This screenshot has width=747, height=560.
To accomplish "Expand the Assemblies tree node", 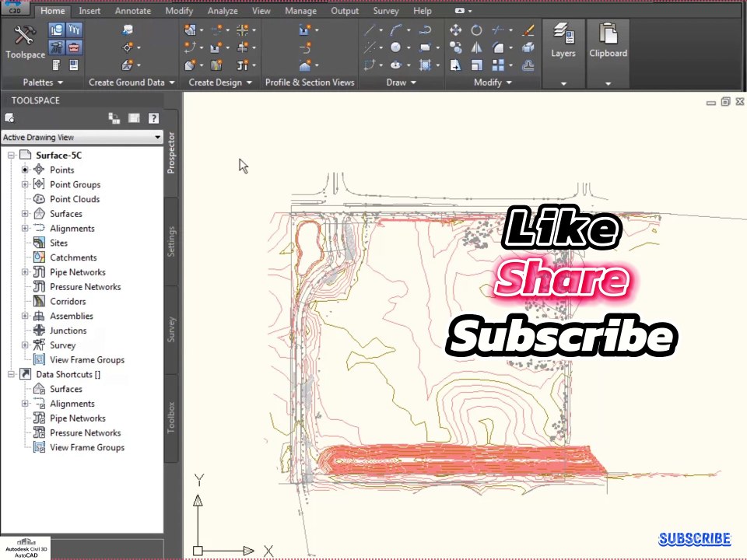I will coord(25,316).
